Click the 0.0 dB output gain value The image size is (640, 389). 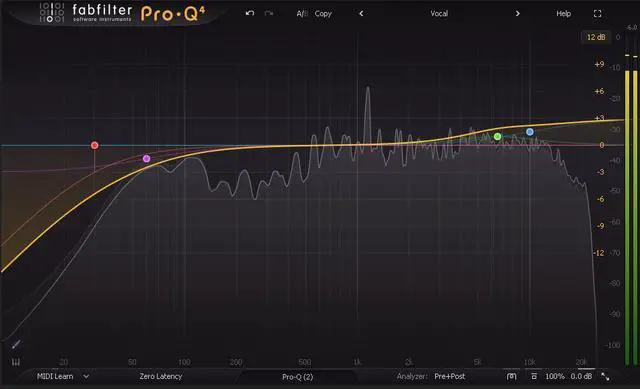pyautogui.click(x=581, y=376)
